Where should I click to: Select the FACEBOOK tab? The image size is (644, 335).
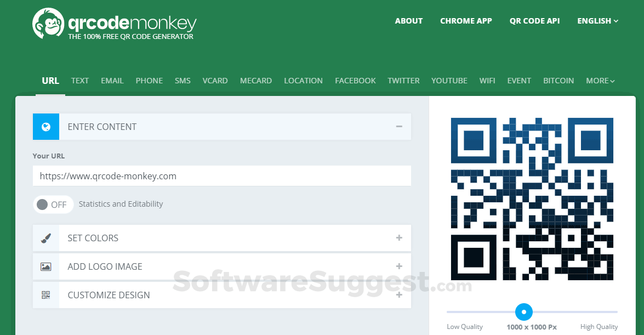click(355, 81)
